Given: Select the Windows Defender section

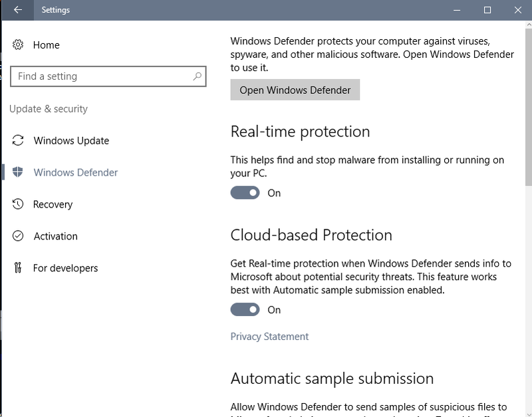Looking at the screenshot, I should pos(75,172).
